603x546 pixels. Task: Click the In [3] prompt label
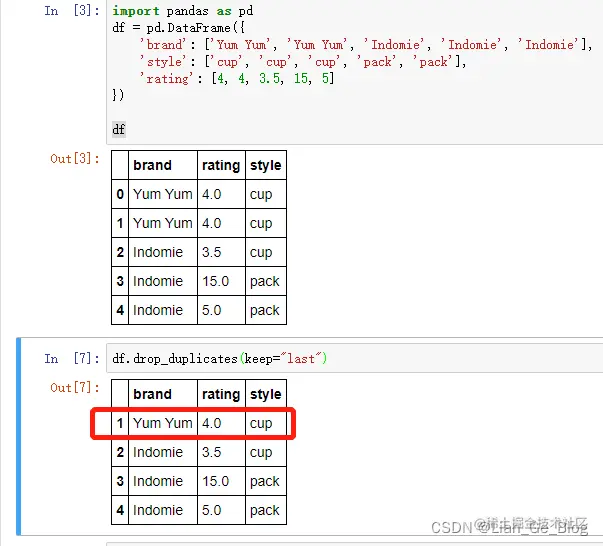[x=72, y=11]
